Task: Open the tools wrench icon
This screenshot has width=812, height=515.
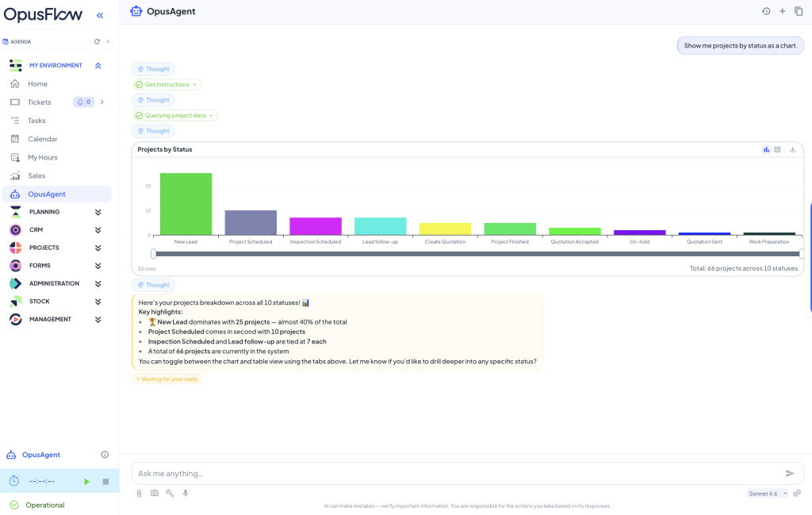Action: [x=170, y=494]
